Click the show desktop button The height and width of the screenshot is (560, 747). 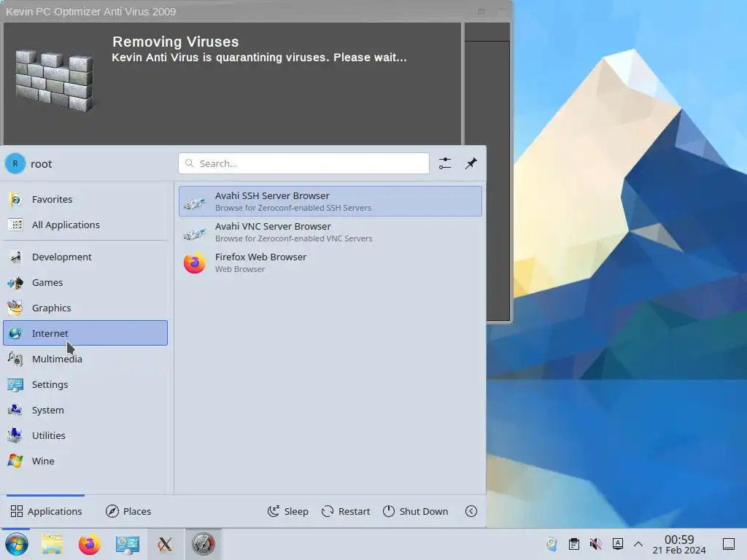729,544
